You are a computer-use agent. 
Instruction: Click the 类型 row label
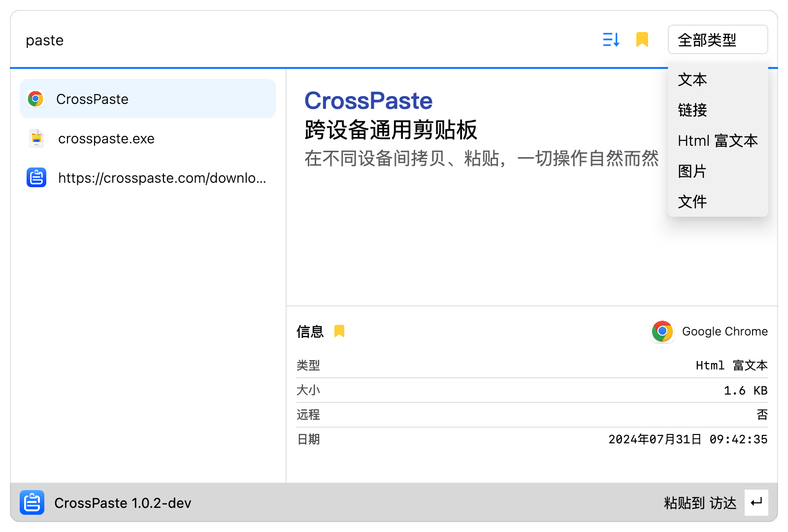click(308, 366)
